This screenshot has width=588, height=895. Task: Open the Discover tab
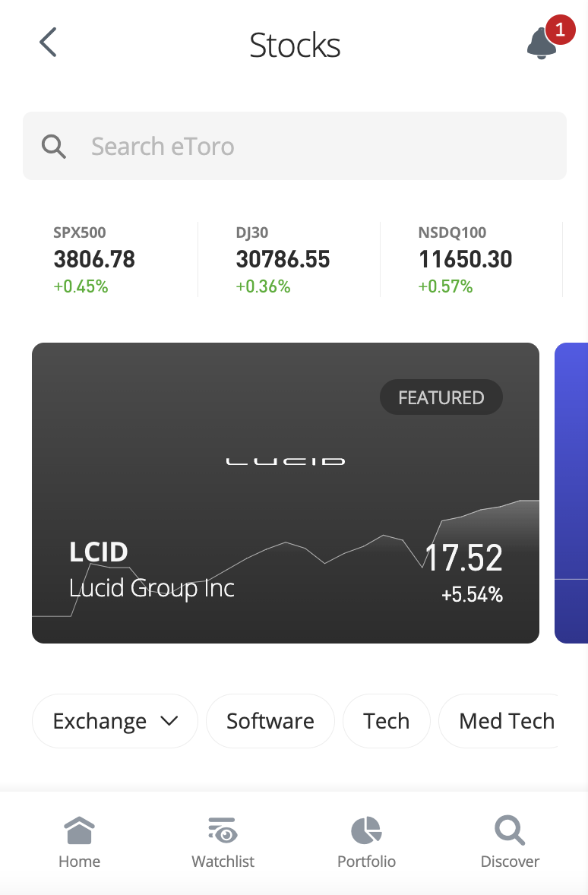[510, 842]
